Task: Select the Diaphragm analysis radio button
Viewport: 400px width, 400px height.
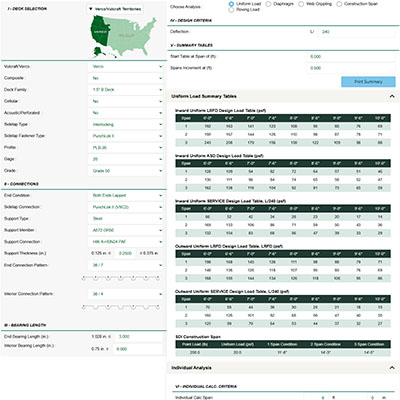Action: point(268,4)
